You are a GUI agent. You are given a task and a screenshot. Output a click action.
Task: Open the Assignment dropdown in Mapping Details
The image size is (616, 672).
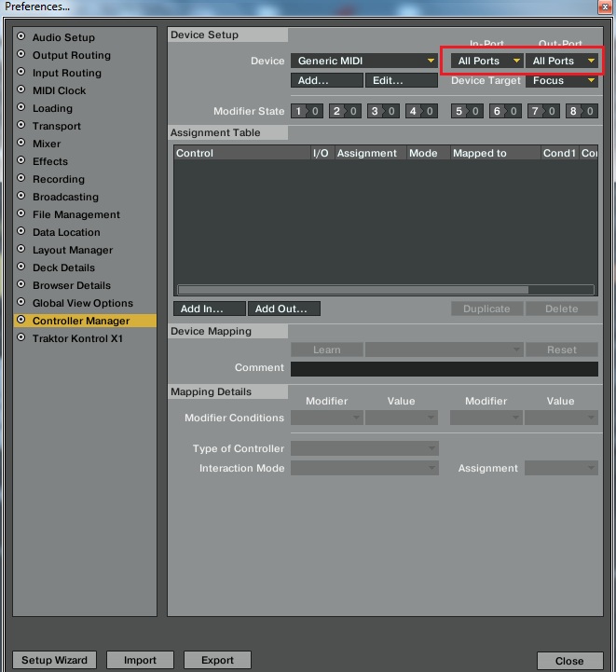pyautogui.click(x=562, y=468)
